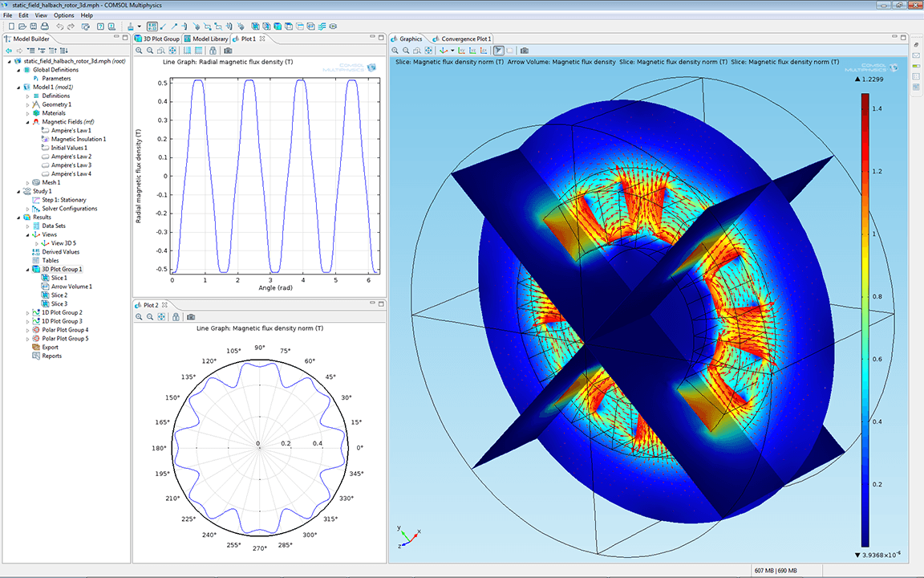Screen dimensions: 924x578
Task: Click the color legend bar in Graphics
Action: coord(865,320)
